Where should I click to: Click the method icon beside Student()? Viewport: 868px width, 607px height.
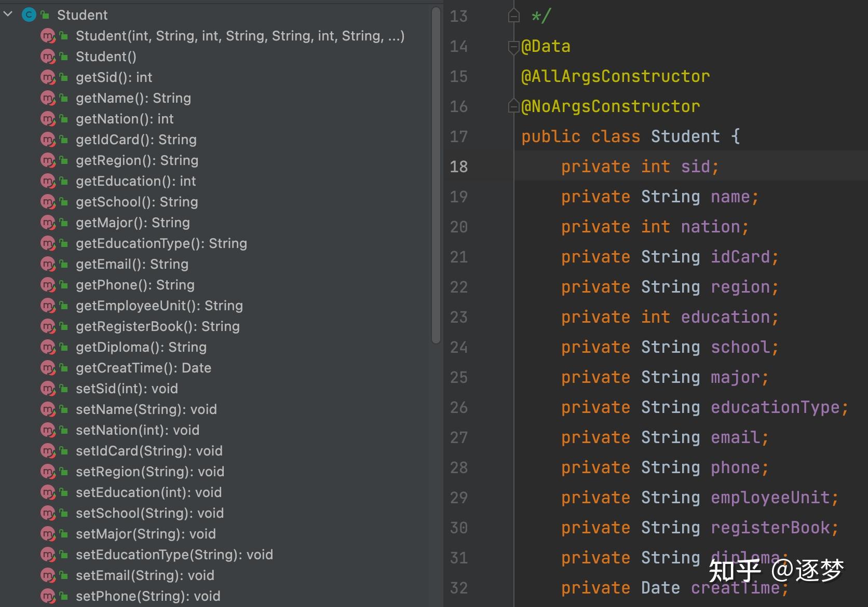48,57
